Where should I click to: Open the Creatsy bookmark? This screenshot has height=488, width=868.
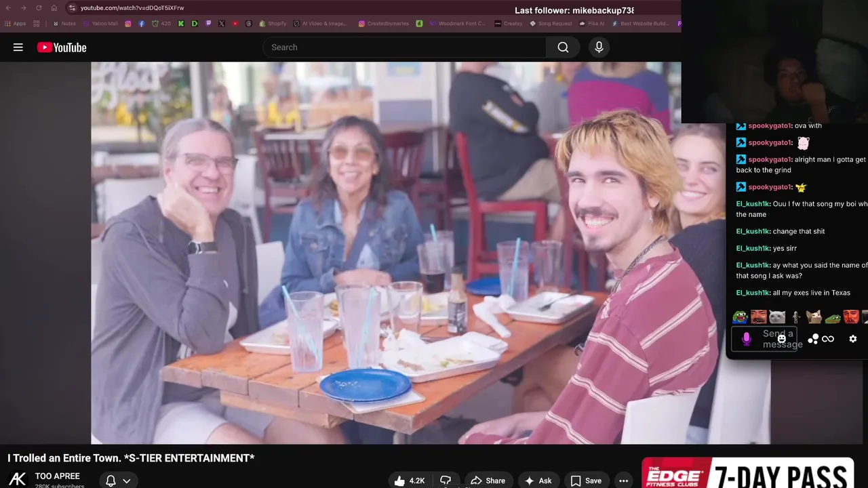[x=509, y=23]
